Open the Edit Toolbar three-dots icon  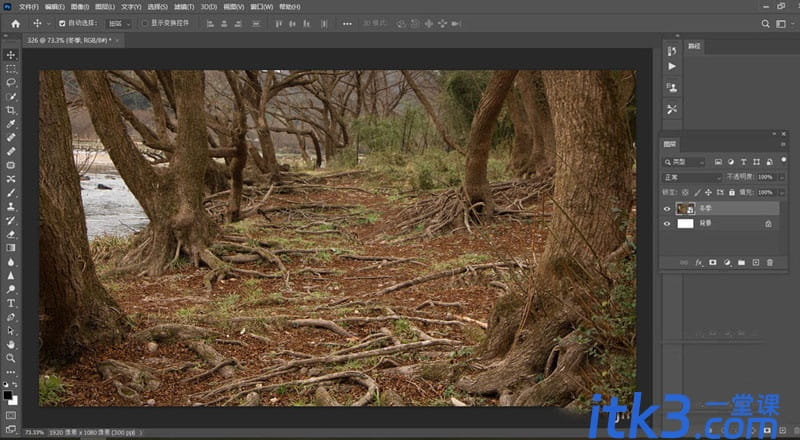[11, 372]
